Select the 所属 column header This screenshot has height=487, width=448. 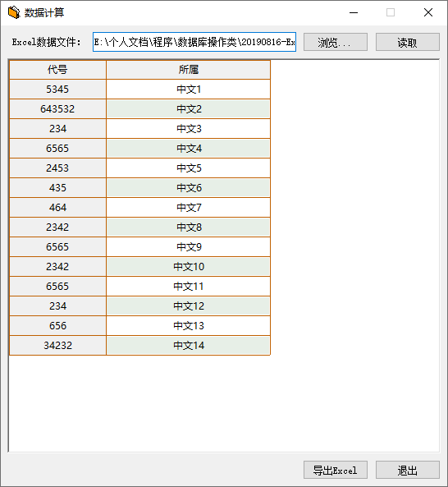[x=189, y=70]
